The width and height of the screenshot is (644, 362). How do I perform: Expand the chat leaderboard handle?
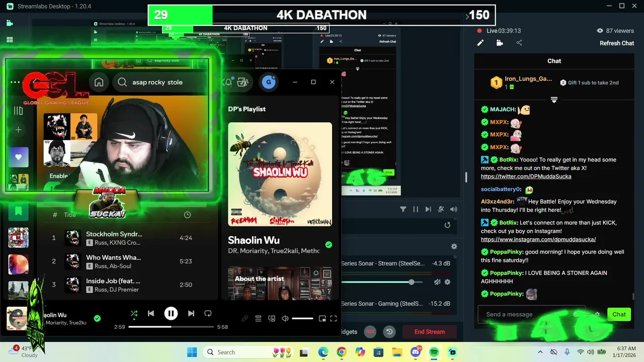[554, 100]
